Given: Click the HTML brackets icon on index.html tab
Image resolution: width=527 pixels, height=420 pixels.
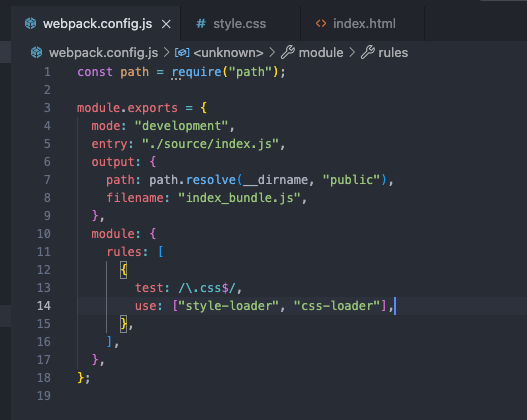Looking at the screenshot, I should click(x=321, y=24).
